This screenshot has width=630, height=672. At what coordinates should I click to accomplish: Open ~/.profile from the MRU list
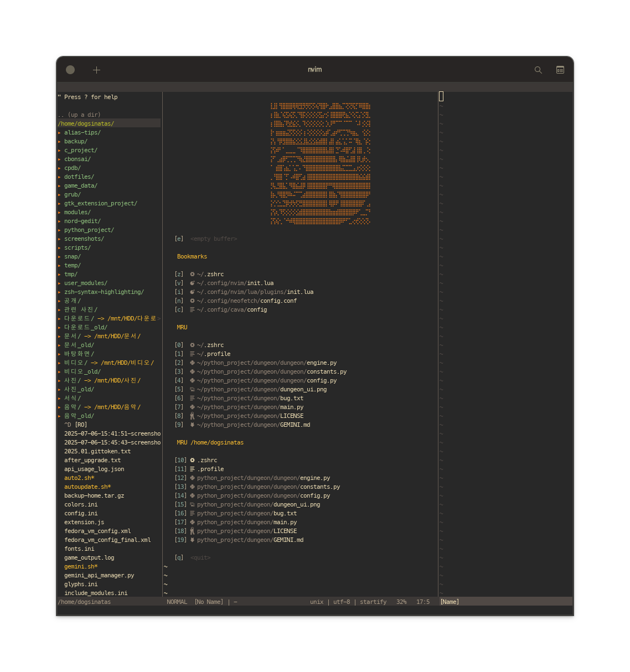click(x=214, y=354)
